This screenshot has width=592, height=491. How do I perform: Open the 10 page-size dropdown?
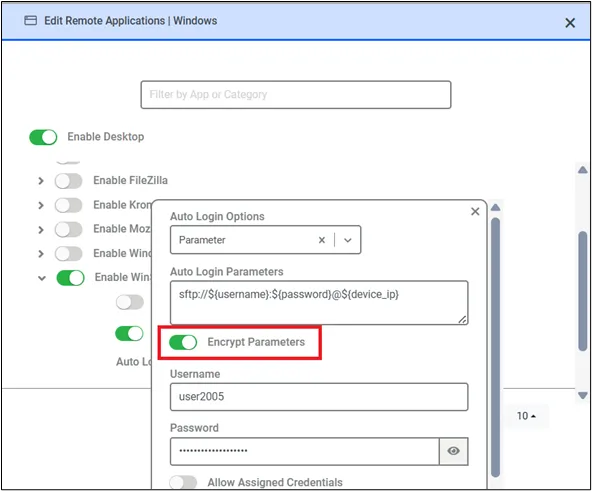coord(526,416)
